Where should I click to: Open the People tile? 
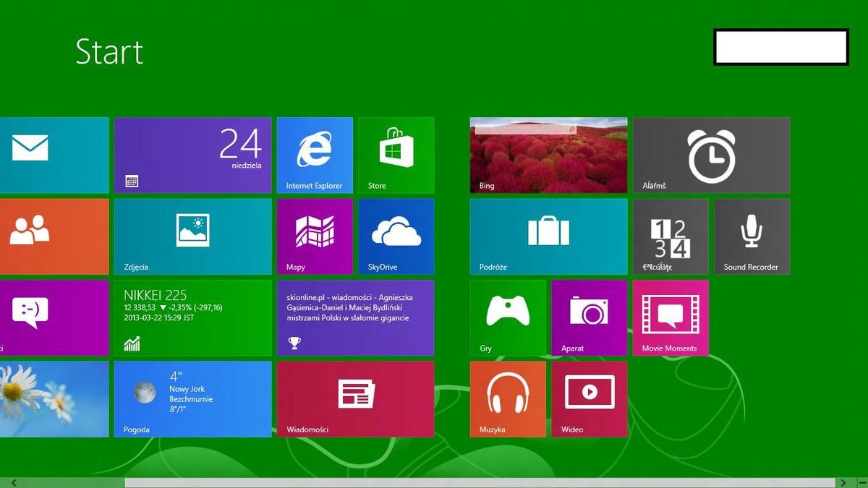point(54,237)
